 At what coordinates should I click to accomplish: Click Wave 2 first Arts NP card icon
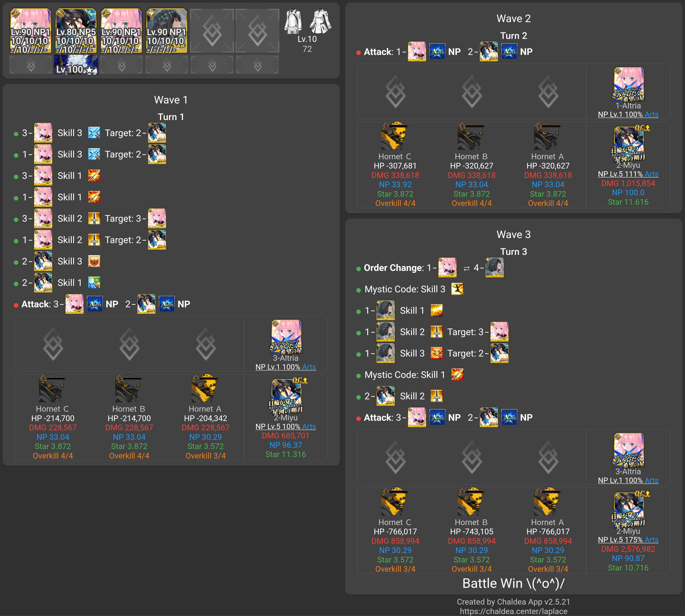point(437,52)
